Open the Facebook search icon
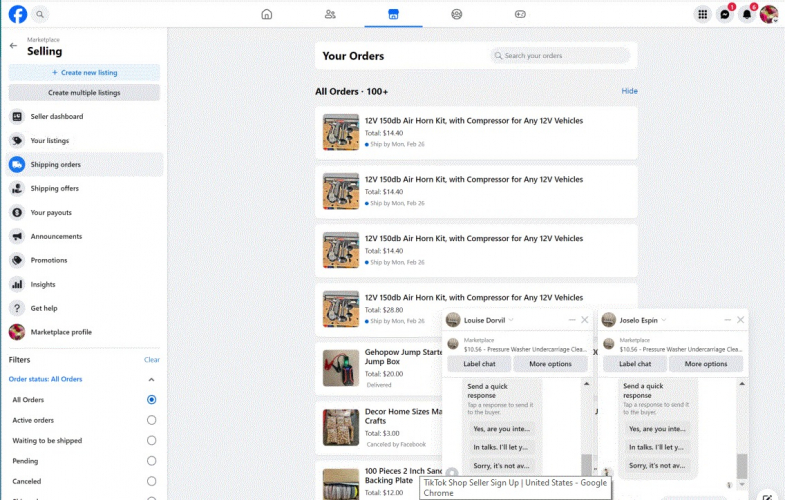785x500 pixels. pos(40,14)
